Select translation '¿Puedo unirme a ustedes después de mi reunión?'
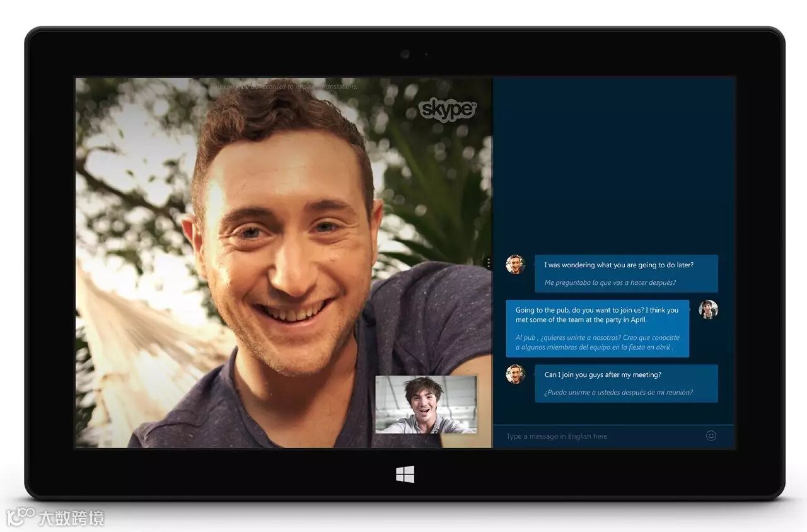807x532 pixels. (x=618, y=392)
